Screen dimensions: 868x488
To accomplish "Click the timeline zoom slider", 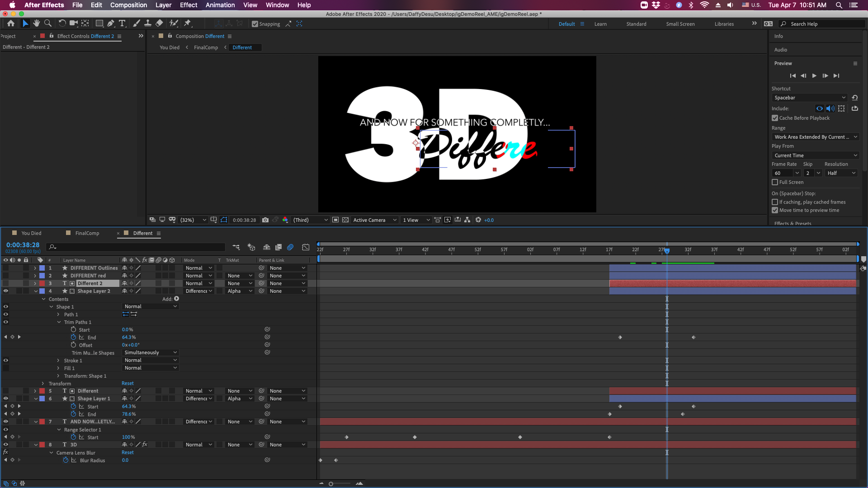I will pyautogui.click(x=340, y=483).
